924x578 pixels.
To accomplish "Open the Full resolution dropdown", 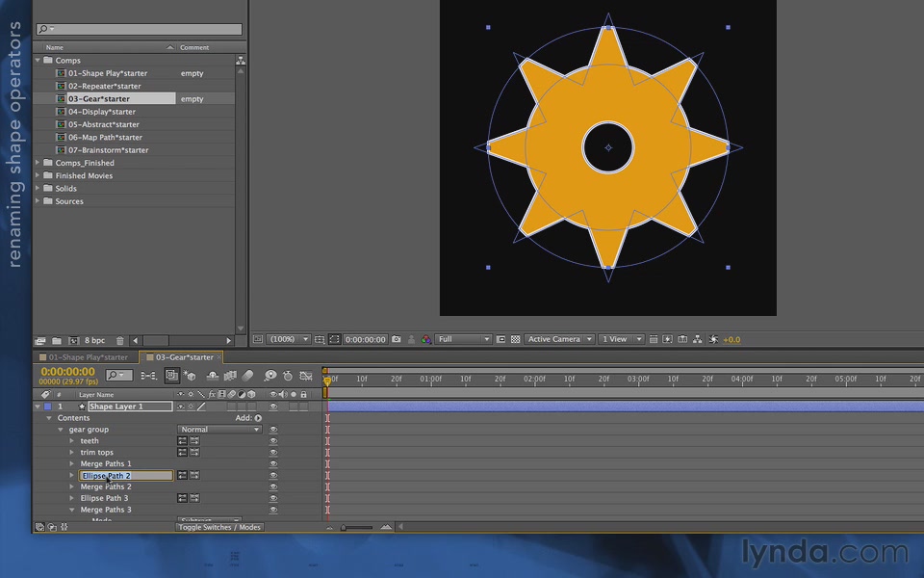I will pos(463,339).
